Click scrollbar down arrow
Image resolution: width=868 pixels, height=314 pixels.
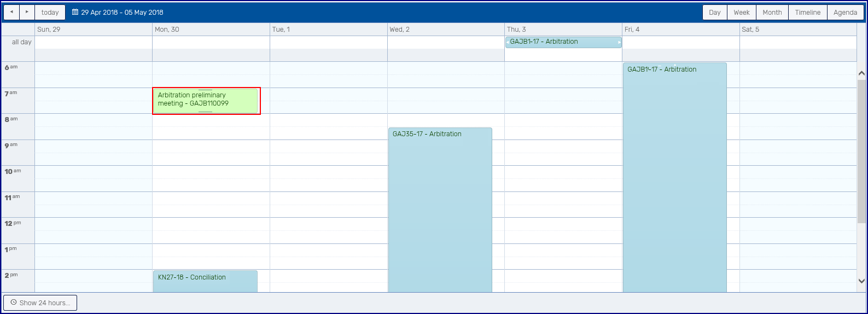(861, 281)
